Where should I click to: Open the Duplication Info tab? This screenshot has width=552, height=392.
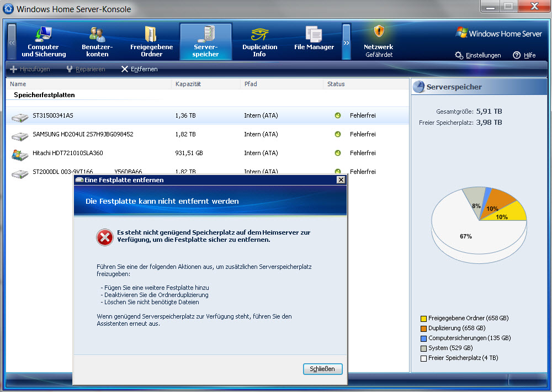tap(260, 42)
